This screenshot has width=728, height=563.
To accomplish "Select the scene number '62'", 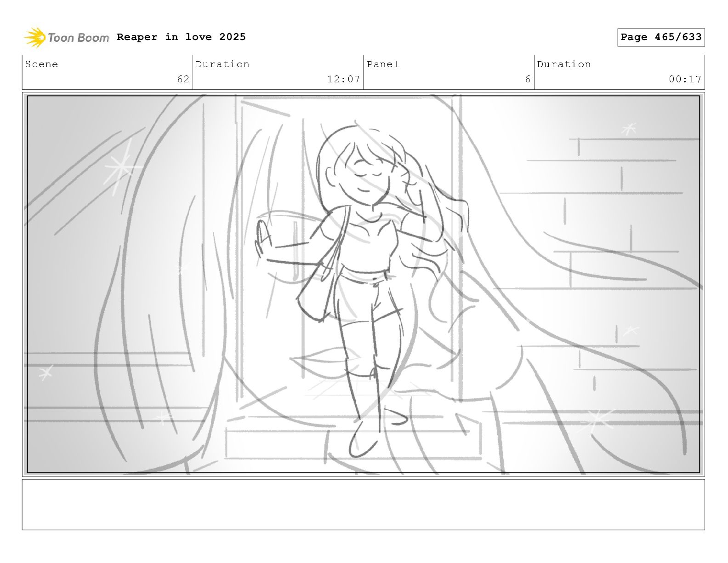I will coord(183,79).
